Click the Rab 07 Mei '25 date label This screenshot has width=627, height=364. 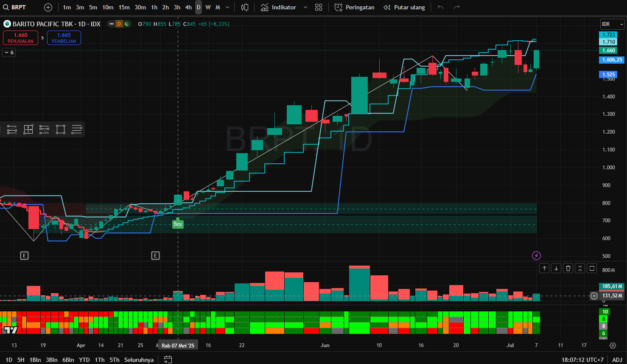coord(178,345)
